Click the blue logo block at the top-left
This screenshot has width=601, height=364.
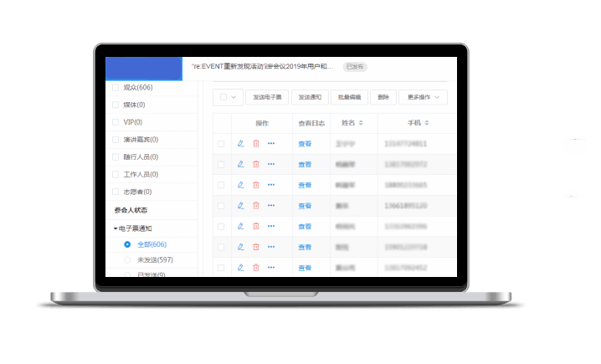[x=144, y=69]
